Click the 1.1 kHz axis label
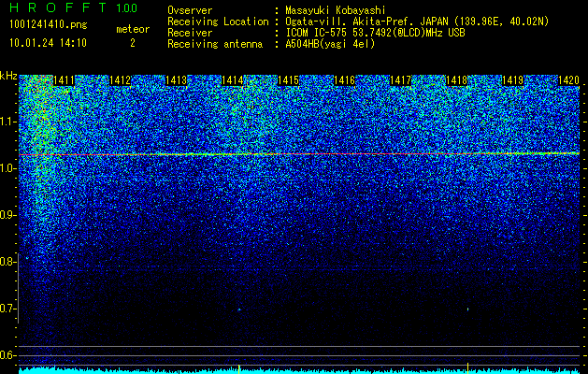This screenshot has height=374, width=588. (8, 122)
